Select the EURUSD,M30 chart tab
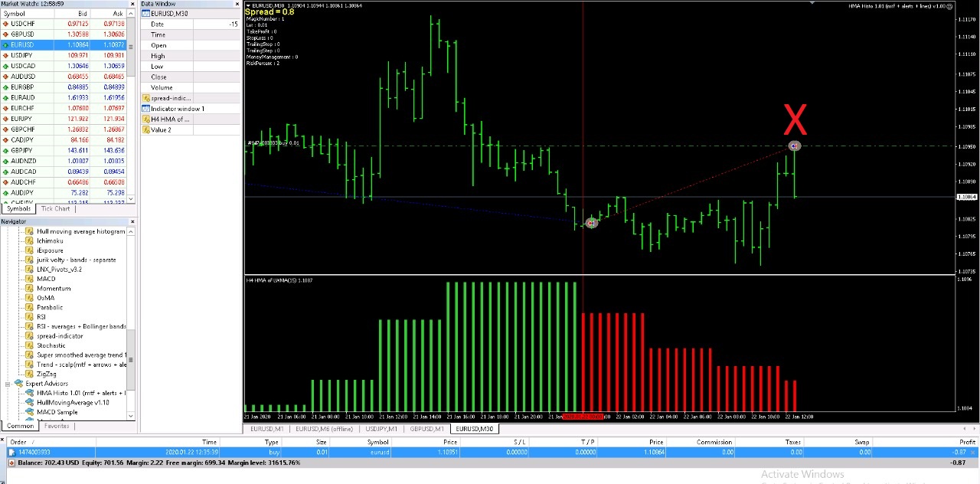 (x=474, y=429)
